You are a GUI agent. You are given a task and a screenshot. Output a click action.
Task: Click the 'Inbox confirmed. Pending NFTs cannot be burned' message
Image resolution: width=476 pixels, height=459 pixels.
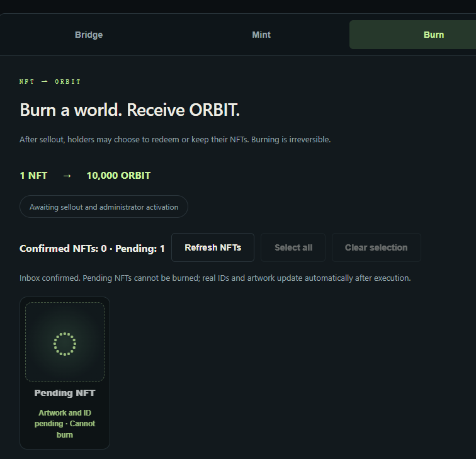tap(215, 278)
